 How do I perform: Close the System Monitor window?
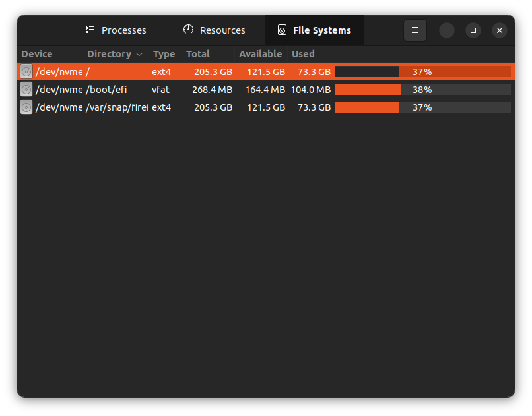(500, 30)
